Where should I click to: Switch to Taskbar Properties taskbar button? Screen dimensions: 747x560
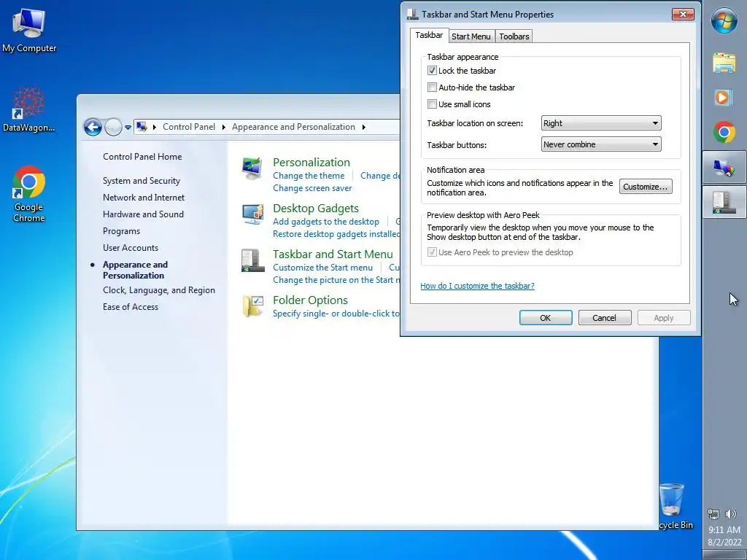(724, 202)
